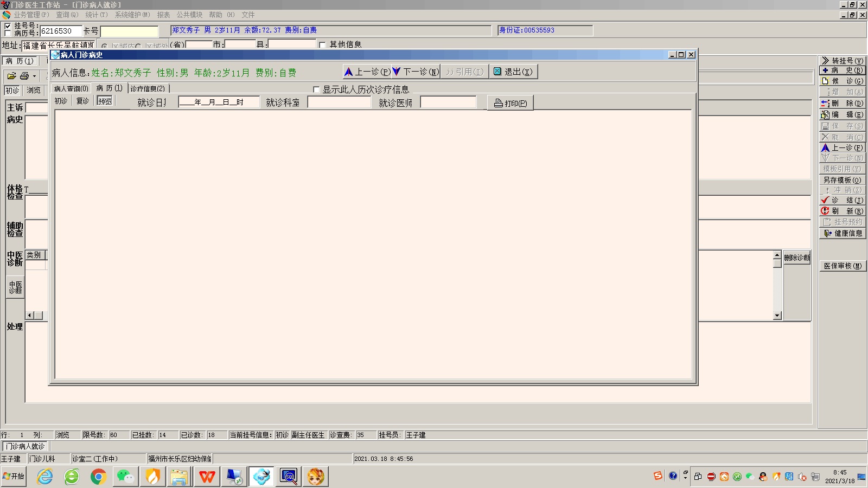This screenshot has height=488, width=868.
Task: Click the 卡号 card number field
Action: tap(129, 31)
